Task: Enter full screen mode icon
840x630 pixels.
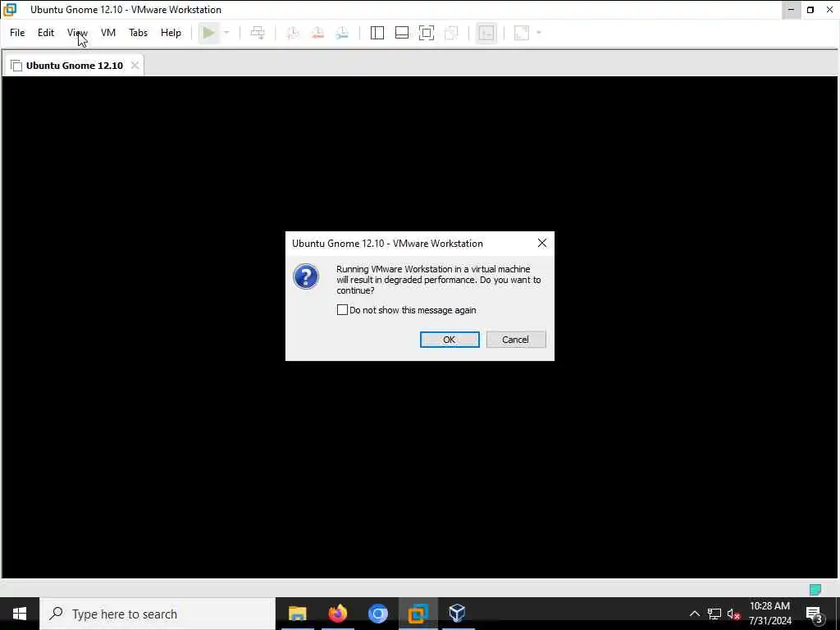Action: click(427, 33)
